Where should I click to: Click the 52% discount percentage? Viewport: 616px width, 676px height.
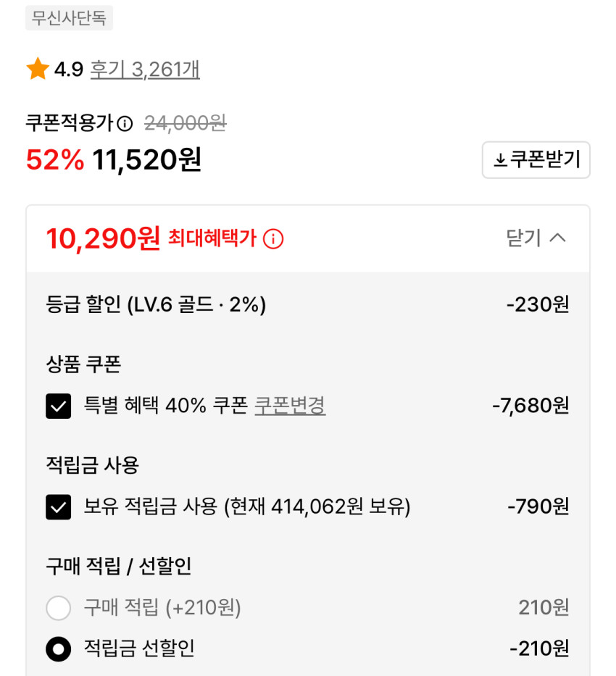(55, 160)
